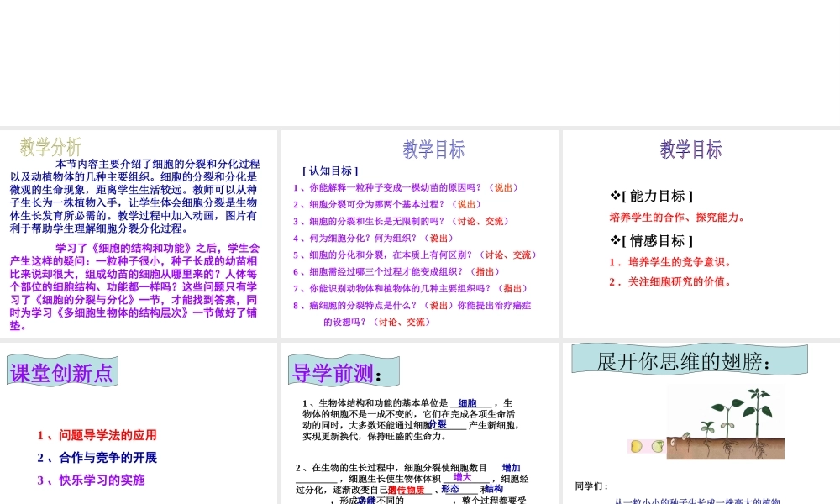
Task: Click the ❖[能力目标] heading
Action: pos(651,196)
